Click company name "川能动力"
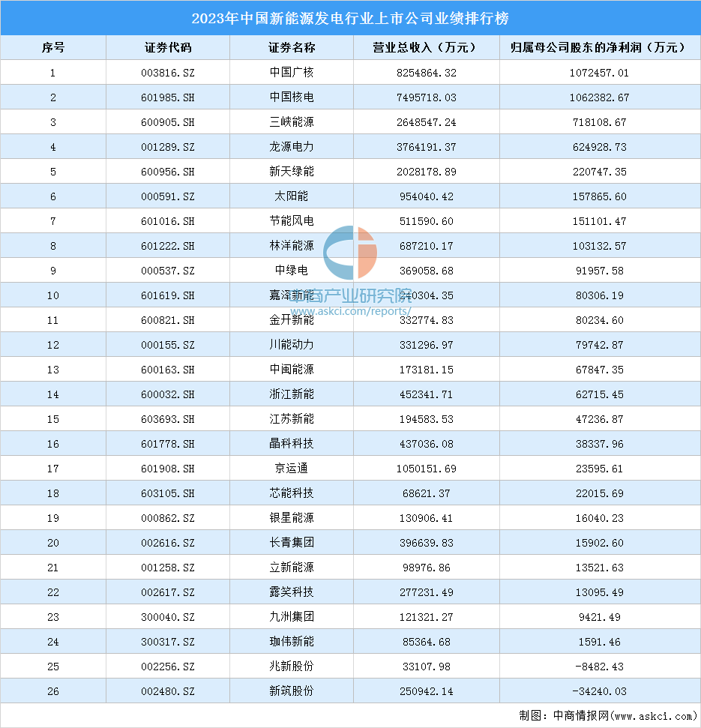Image resolution: width=701 pixels, height=728 pixels. [x=292, y=345]
